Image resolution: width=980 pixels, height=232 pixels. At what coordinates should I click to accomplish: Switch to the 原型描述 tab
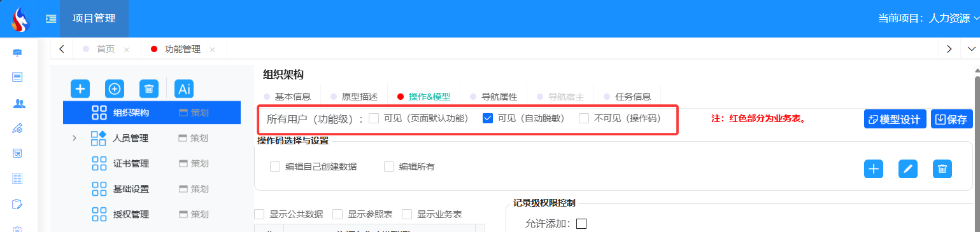point(360,97)
